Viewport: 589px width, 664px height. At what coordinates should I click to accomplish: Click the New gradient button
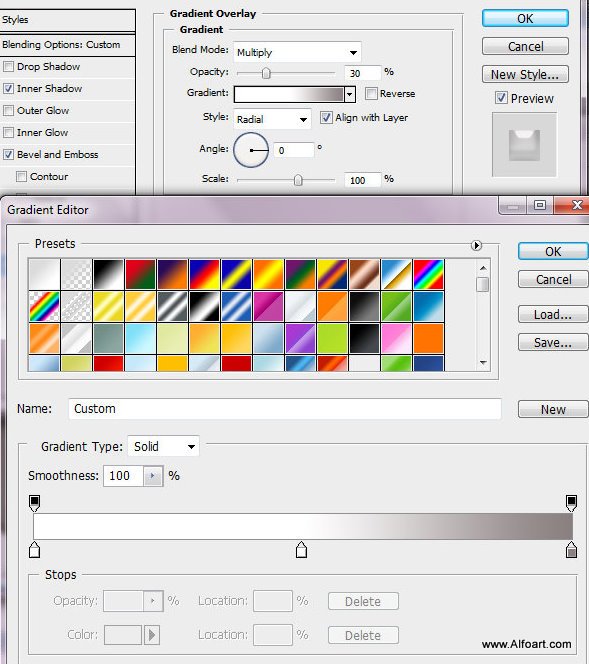553,409
